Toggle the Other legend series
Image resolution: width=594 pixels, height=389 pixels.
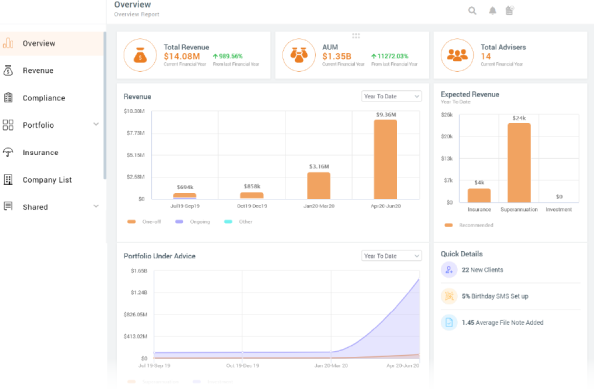pyautogui.click(x=238, y=222)
